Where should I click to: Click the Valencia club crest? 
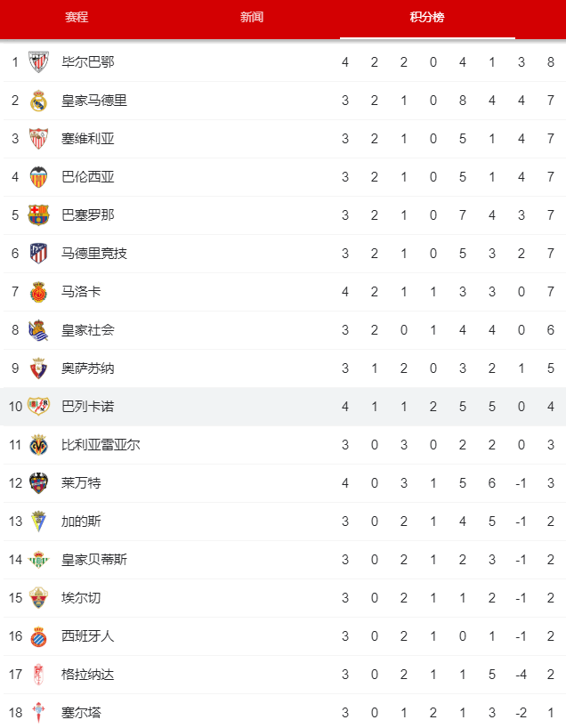(38, 177)
